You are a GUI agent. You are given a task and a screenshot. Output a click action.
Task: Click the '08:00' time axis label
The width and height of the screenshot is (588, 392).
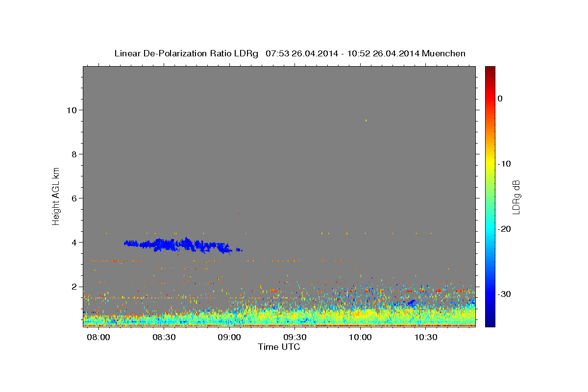pos(98,338)
